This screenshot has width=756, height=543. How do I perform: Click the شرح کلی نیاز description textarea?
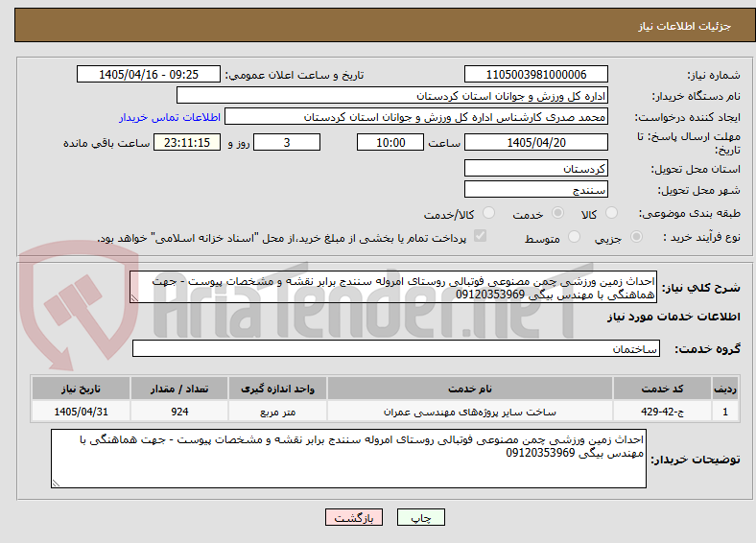coord(393,287)
